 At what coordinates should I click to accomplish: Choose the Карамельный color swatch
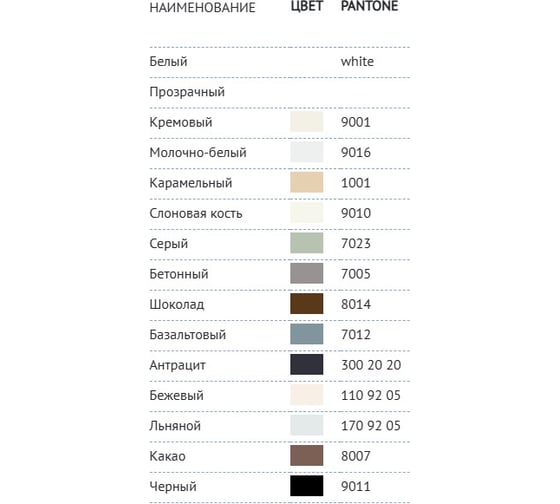pyautogui.click(x=306, y=183)
